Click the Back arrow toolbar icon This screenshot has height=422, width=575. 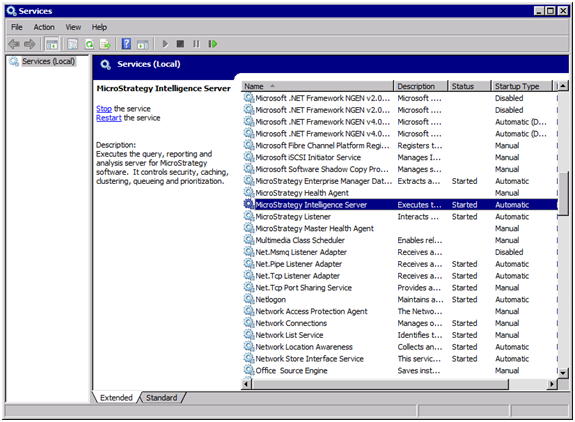click(14, 44)
